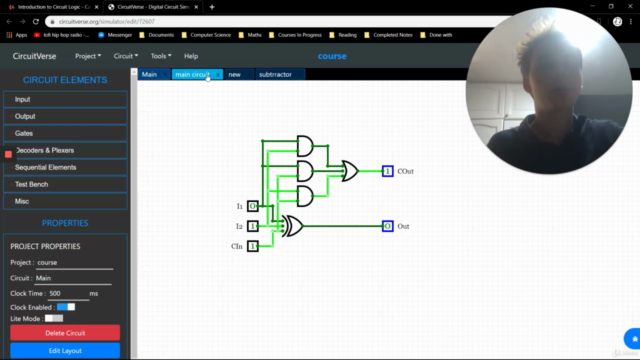
Task: Click the Circuit name input field
Action: (x=73, y=278)
